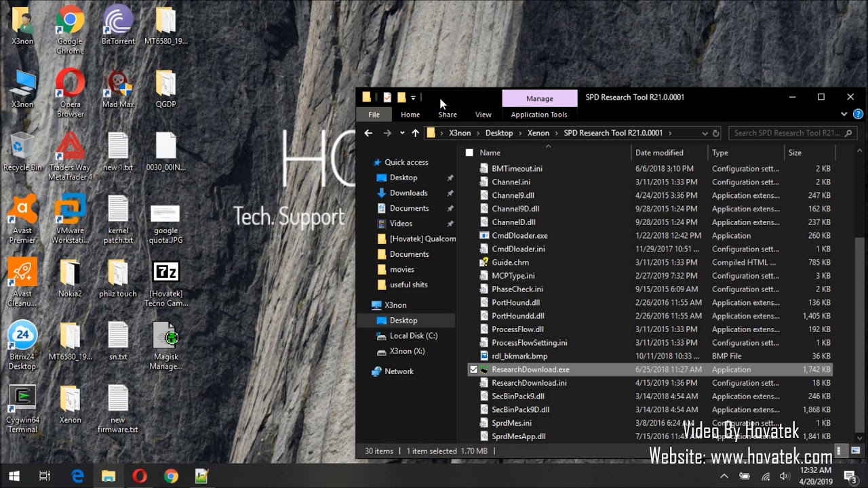Select the Xenon folder on desktop
The width and height of the screenshot is (868, 488).
coord(70,404)
